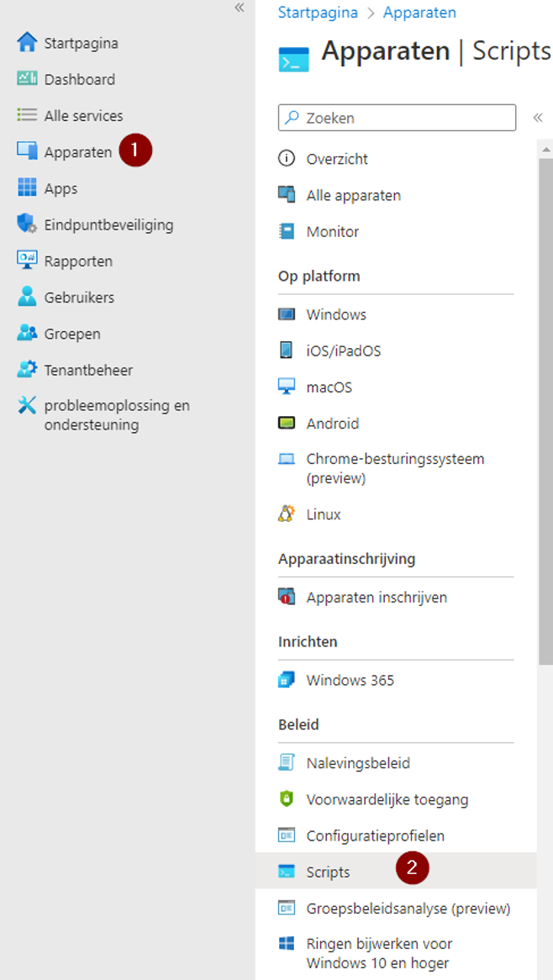553x980 pixels.
Task: Select the Eindpuntbeveiliging shield icon
Action: click(27, 224)
